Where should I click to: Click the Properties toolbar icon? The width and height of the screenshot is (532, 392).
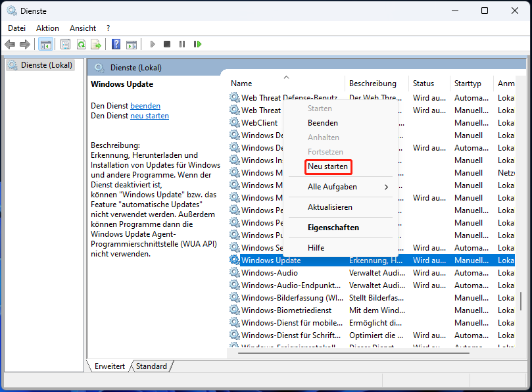[65, 44]
